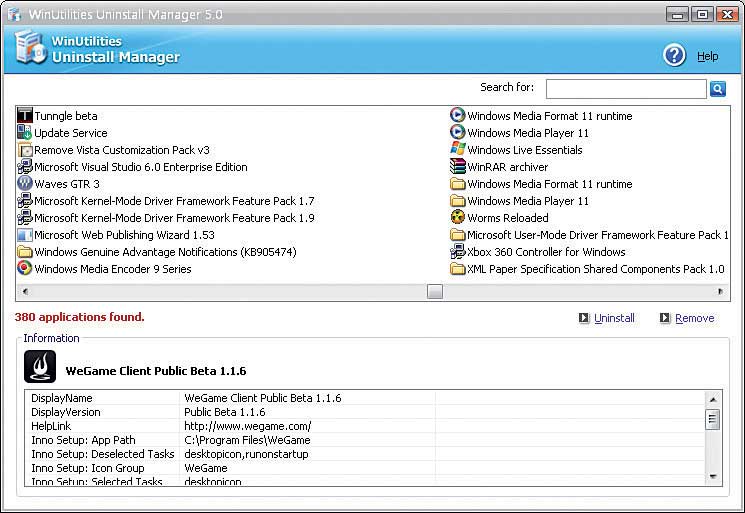Click the C:\Program Files\WeGame path value

click(x=247, y=440)
